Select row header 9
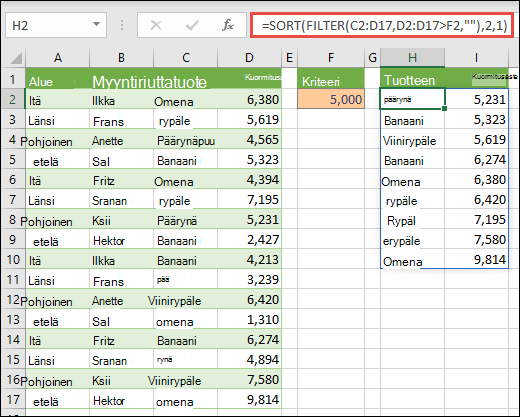The height and width of the screenshot is (417, 520). (13, 239)
